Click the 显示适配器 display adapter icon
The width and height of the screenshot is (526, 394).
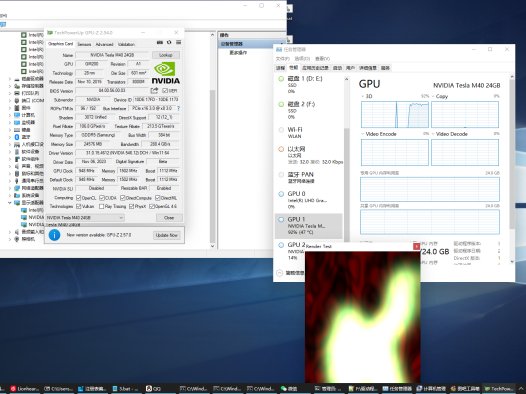coord(17,203)
